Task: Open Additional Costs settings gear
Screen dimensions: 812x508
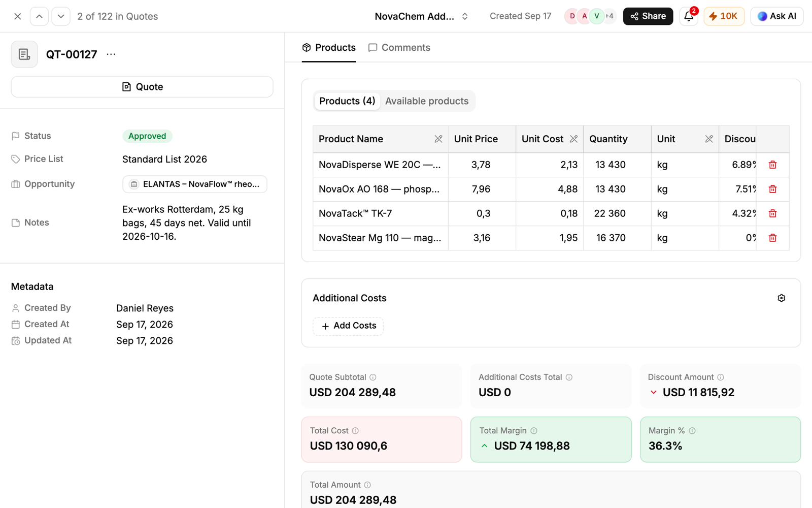Action: [x=782, y=298]
